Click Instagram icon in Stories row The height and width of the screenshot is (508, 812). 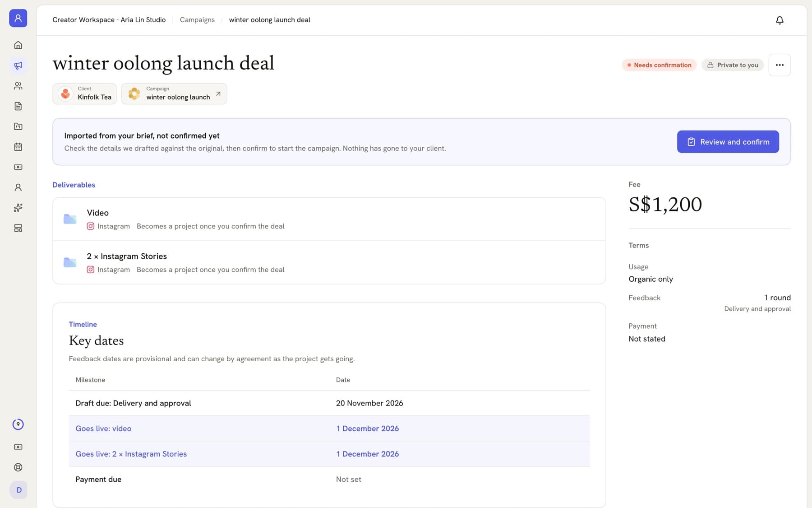[91, 270]
